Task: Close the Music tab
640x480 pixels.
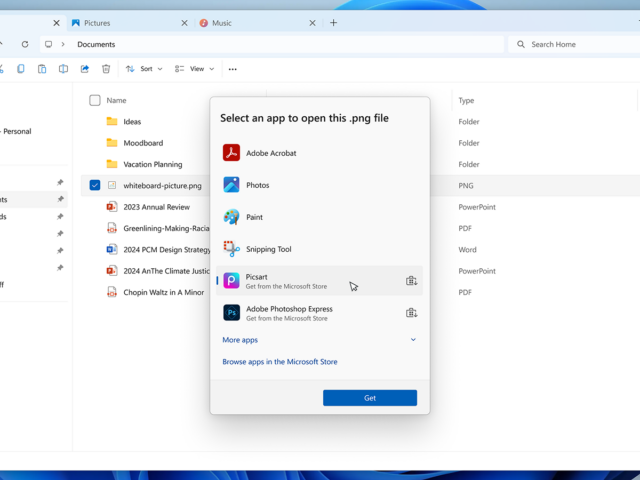Action: tap(312, 23)
